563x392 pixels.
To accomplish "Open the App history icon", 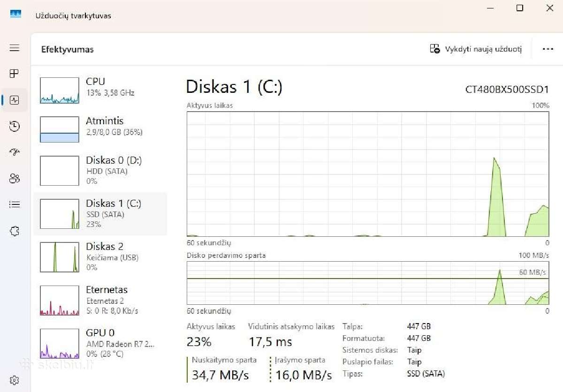I will [x=15, y=126].
